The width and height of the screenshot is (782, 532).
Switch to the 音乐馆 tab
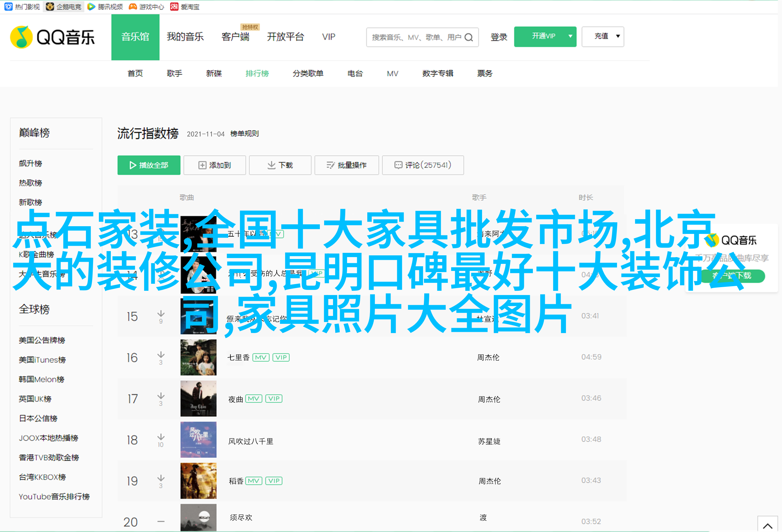click(x=135, y=37)
